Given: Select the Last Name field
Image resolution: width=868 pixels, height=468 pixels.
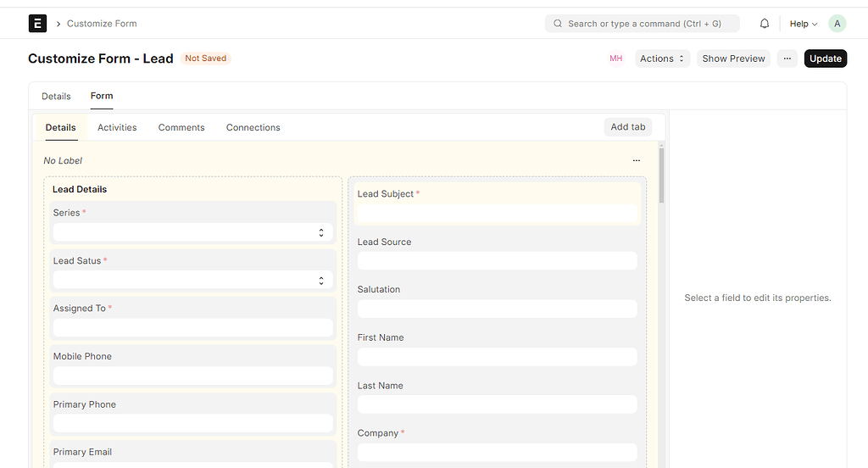Looking at the screenshot, I should tap(497, 396).
